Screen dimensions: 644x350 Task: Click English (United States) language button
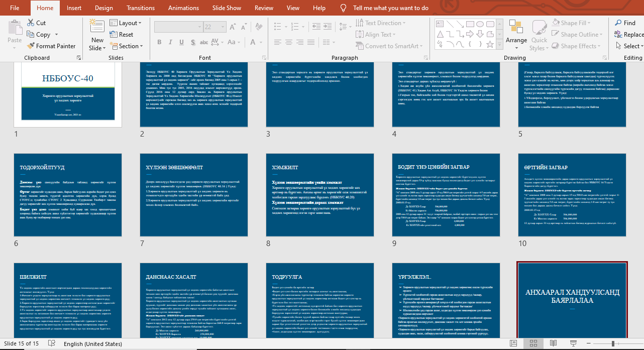93,344
